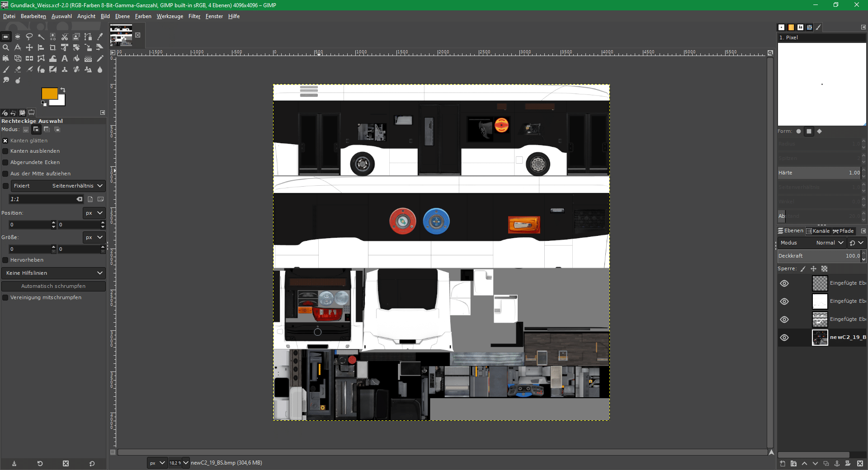Select the Bucket Fill tool

point(76,58)
